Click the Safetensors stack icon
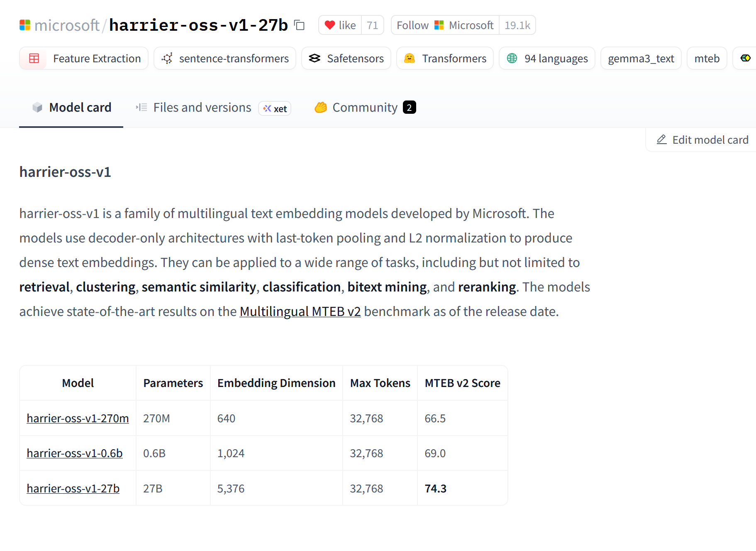Screen dimensions: 756x551 315,59
